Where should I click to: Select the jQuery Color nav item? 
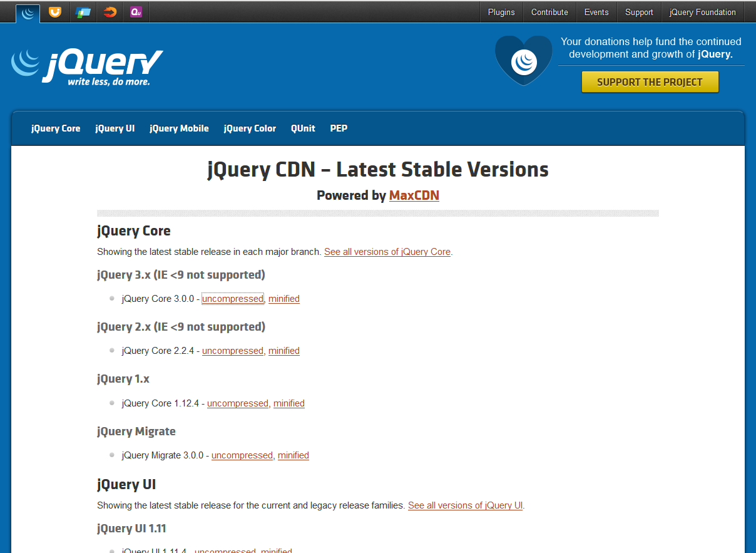click(x=250, y=128)
